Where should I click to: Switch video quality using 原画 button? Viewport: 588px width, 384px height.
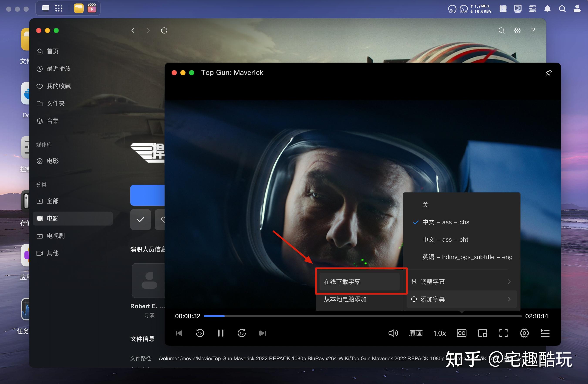click(416, 333)
